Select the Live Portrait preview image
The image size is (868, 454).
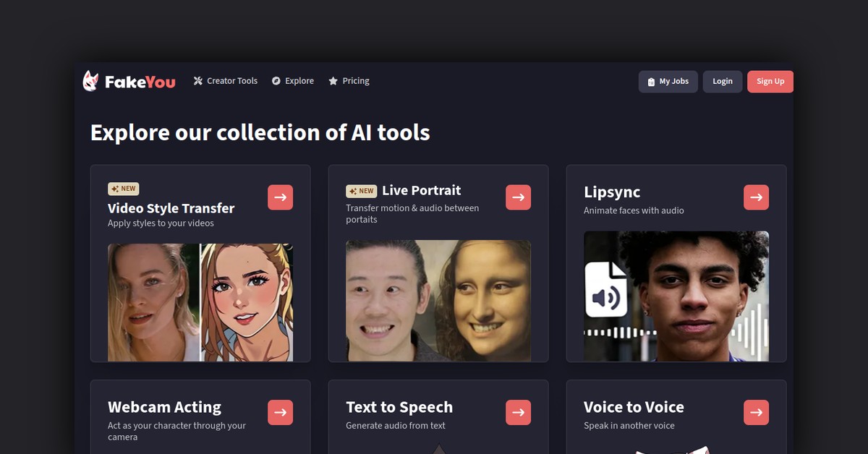438,300
